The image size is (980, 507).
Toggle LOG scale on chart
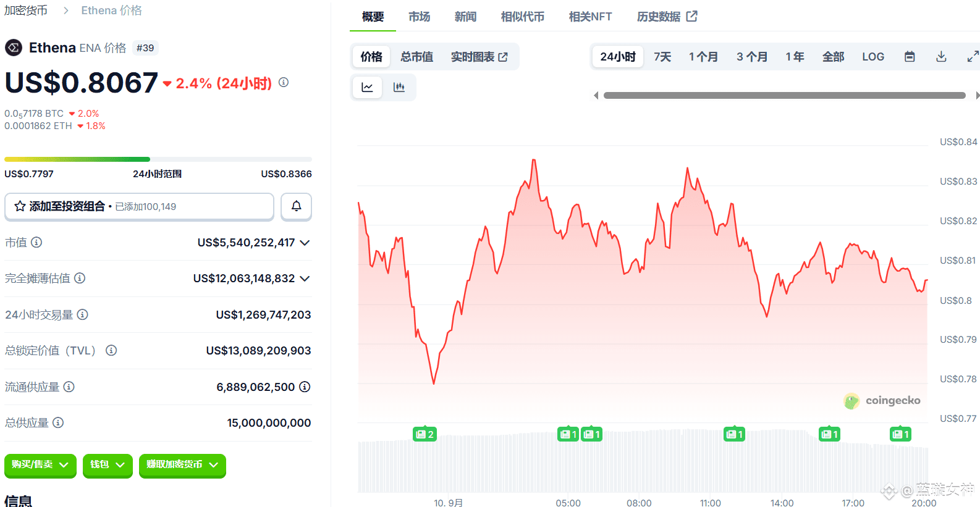pos(873,57)
